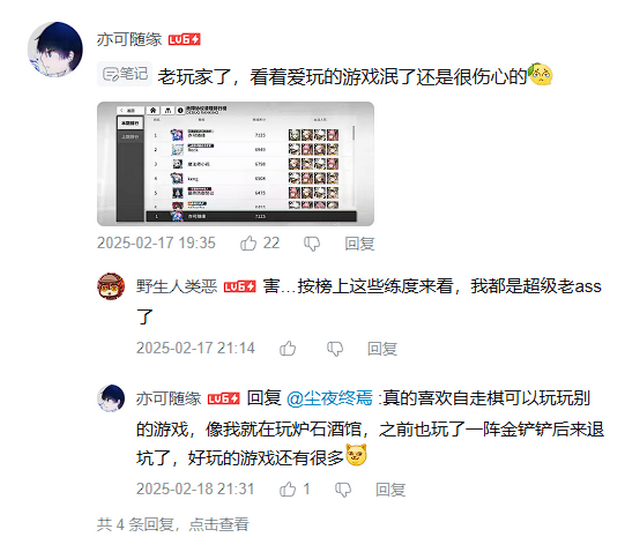Viewport: 640px width, 545px height.
Task: Like the 2025-02-18 21:31 reply
Action: click(x=288, y=489)
